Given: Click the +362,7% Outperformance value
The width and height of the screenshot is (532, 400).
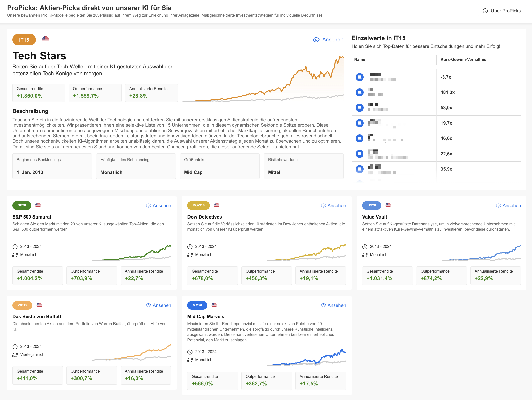Looking at the screenshot, I should point(256,384).
